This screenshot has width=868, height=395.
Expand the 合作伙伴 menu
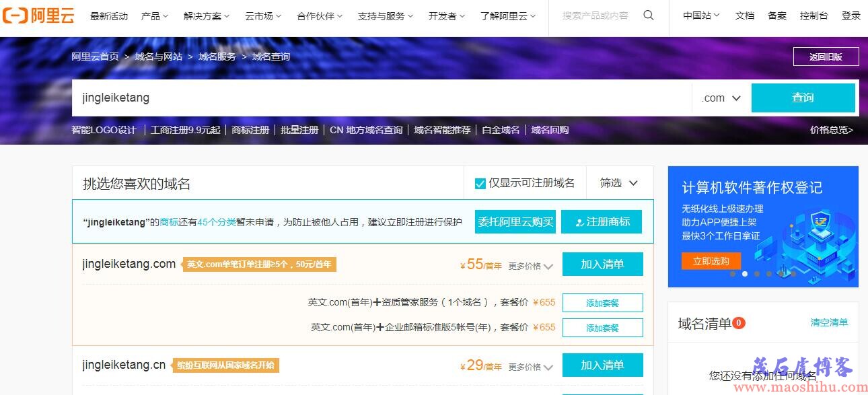tap(320, 15)
